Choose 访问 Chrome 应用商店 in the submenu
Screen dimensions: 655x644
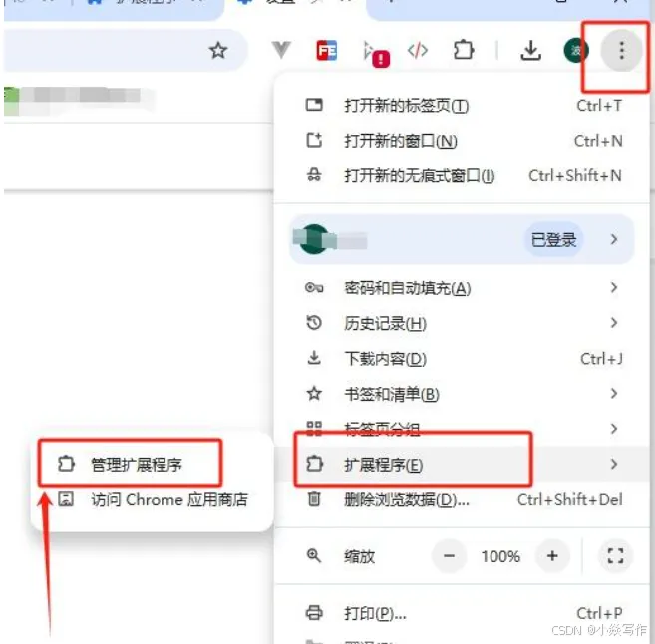[x=152, y=499]
